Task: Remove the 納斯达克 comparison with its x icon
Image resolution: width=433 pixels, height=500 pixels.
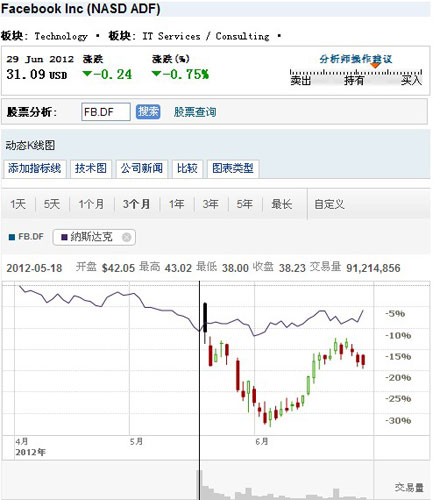Action: (x=126, y=237)
